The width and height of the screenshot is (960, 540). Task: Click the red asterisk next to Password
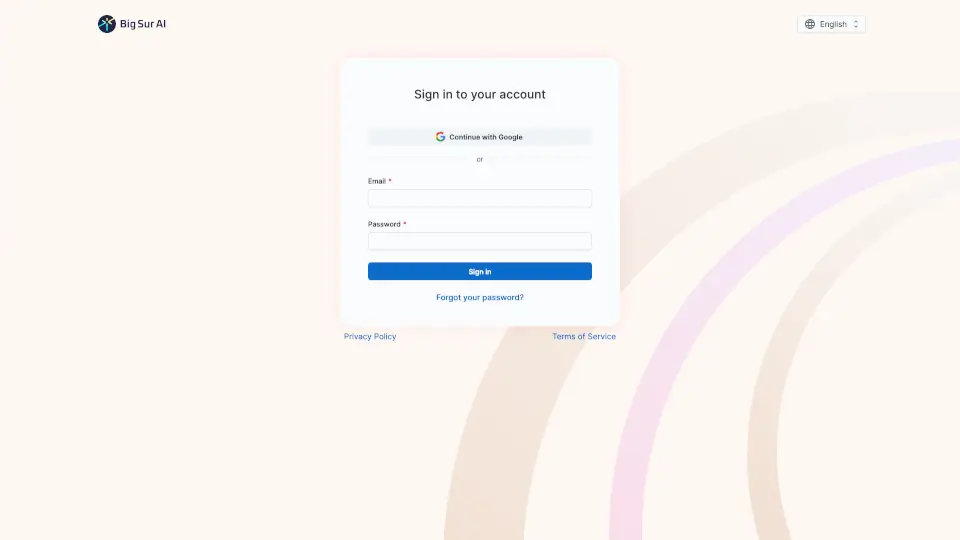(405, 223)
